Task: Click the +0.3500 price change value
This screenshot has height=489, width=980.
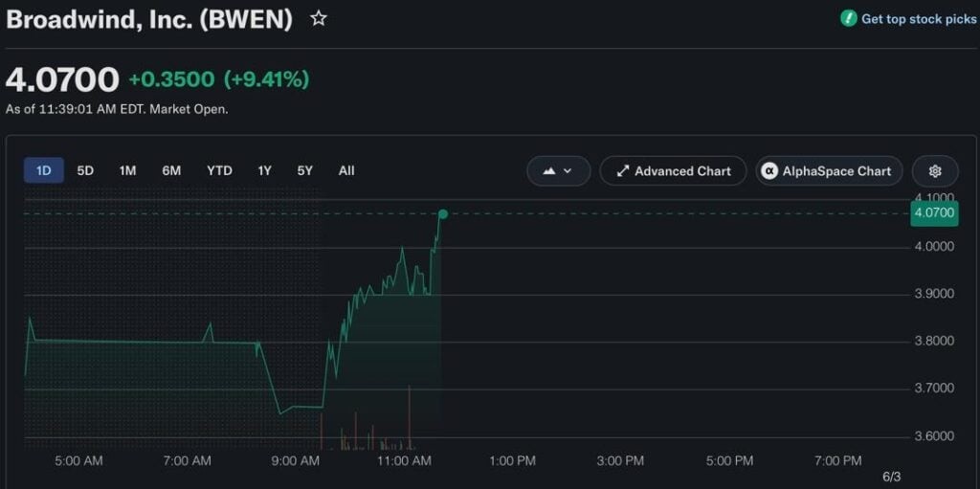Action: (171, 80)
